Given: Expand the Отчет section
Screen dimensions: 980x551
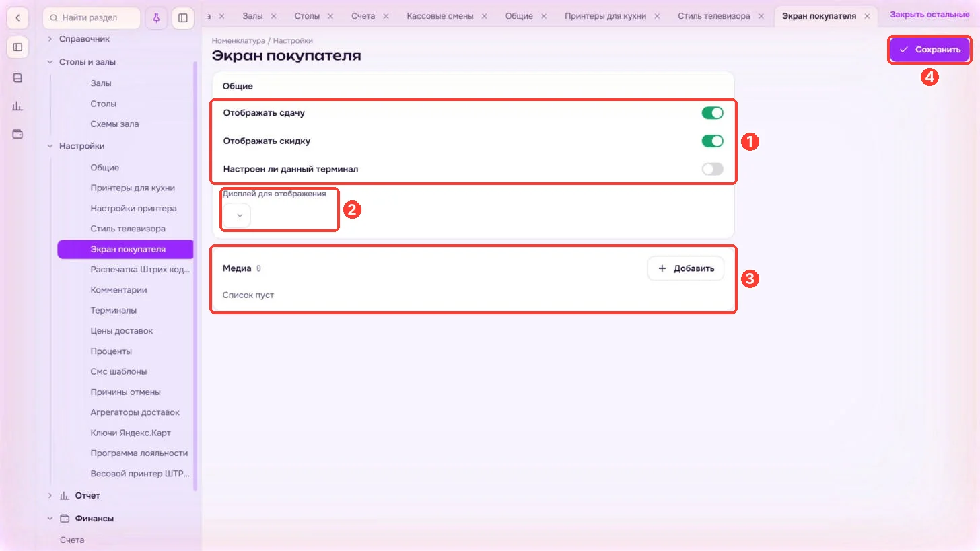Looking at the screenshot, I should [50, 496].
